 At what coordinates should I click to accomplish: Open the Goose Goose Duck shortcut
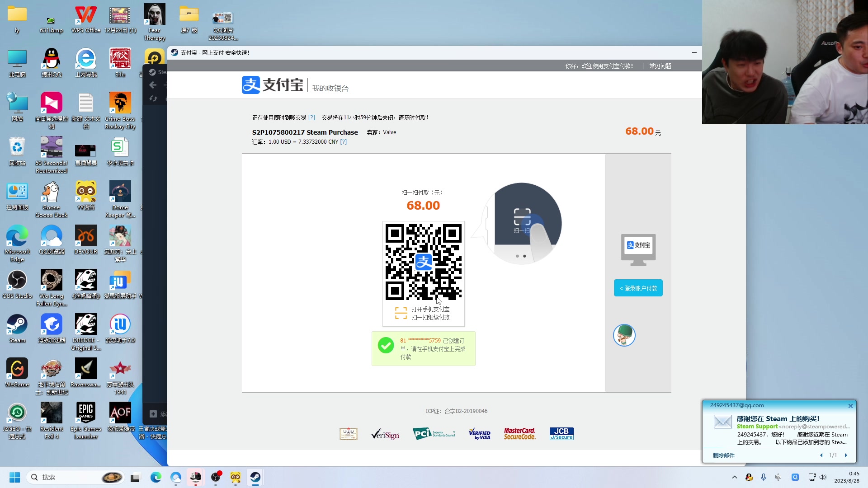[52, 200]
